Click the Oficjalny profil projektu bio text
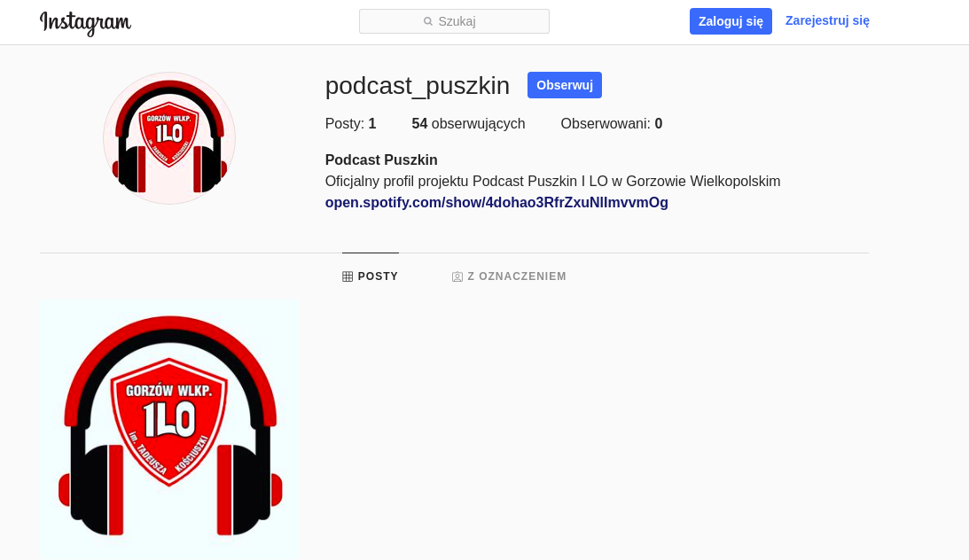Image resolution: width=969 pixels, height=560 pixels. pyautogui.click(x=552, y=182)
